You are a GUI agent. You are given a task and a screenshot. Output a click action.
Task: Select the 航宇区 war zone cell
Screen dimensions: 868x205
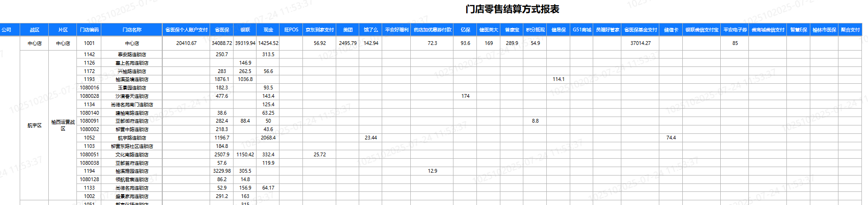[x=35, y=125]
